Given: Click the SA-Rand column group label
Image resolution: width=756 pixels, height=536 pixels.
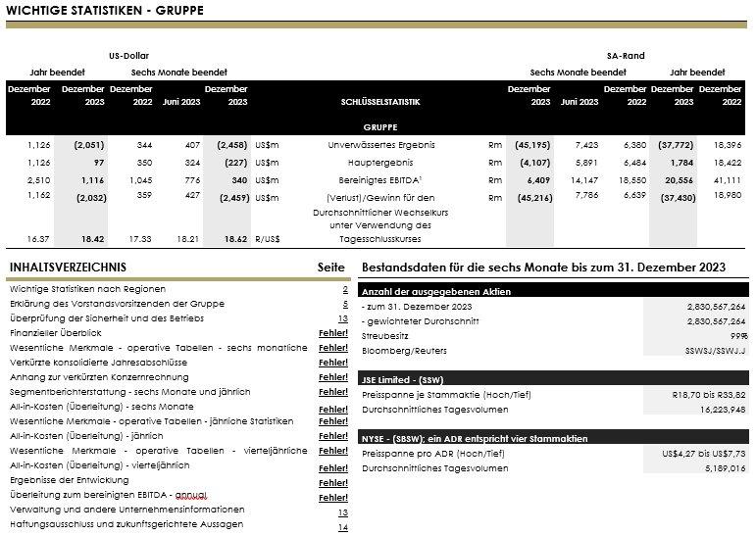Looking at the screenshot, I should coord(626,56).
